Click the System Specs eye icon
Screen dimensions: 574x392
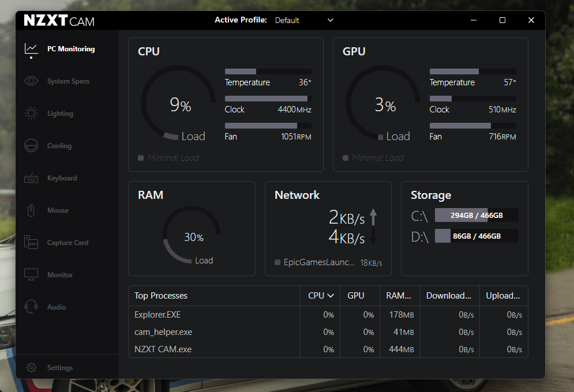tap(31, 81)
